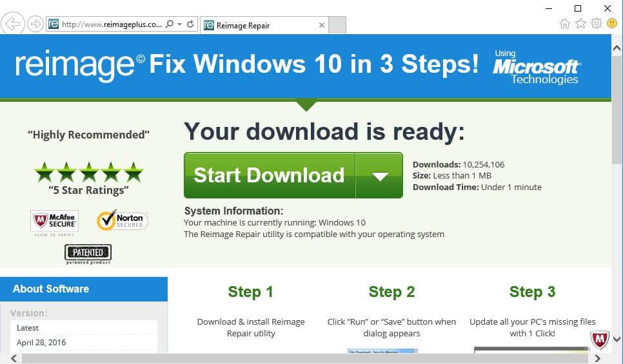The image size is (623, 364).
Task: Open a new tab with the blank tab button
Action: coord(337,25)
